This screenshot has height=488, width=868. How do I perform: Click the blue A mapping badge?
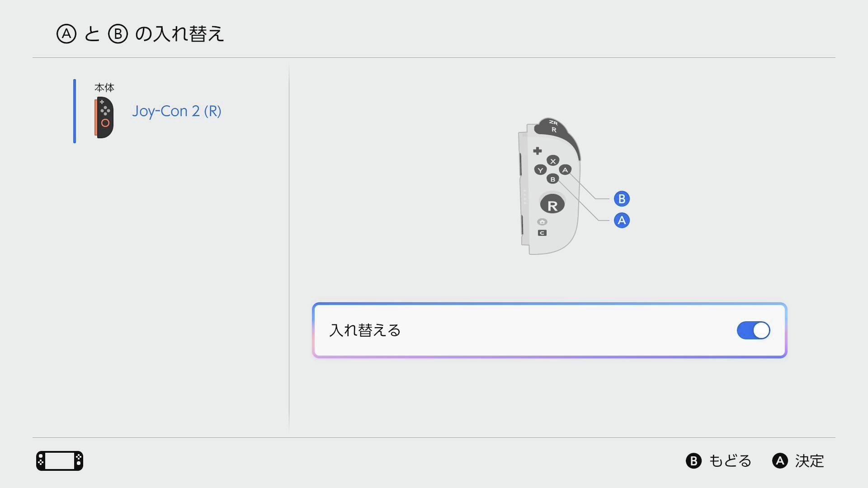coord(622,221)
